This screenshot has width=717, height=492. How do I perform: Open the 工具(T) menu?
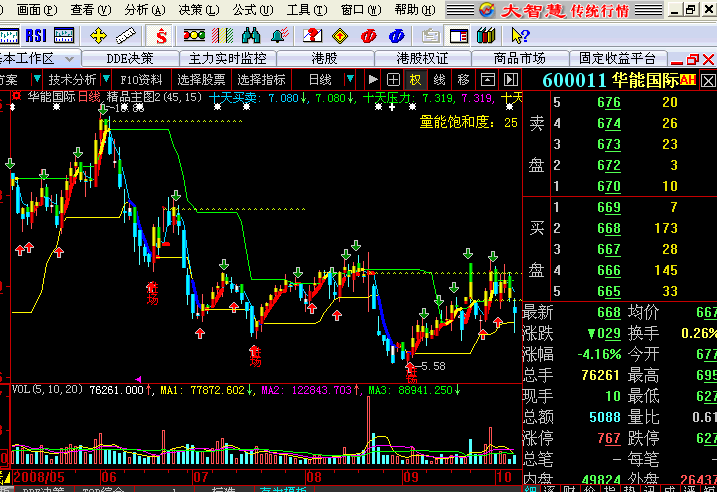pyautogui.click(x=306, y=10)
